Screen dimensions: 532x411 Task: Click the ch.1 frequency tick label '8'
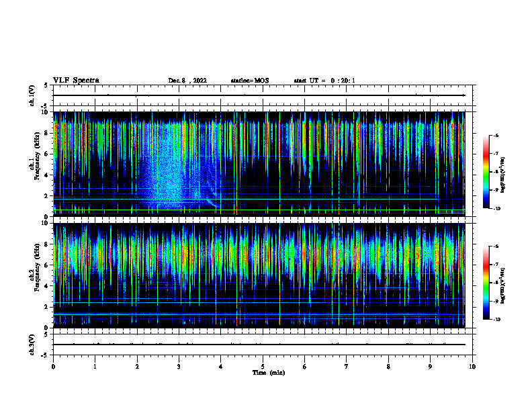coord(46,133)
